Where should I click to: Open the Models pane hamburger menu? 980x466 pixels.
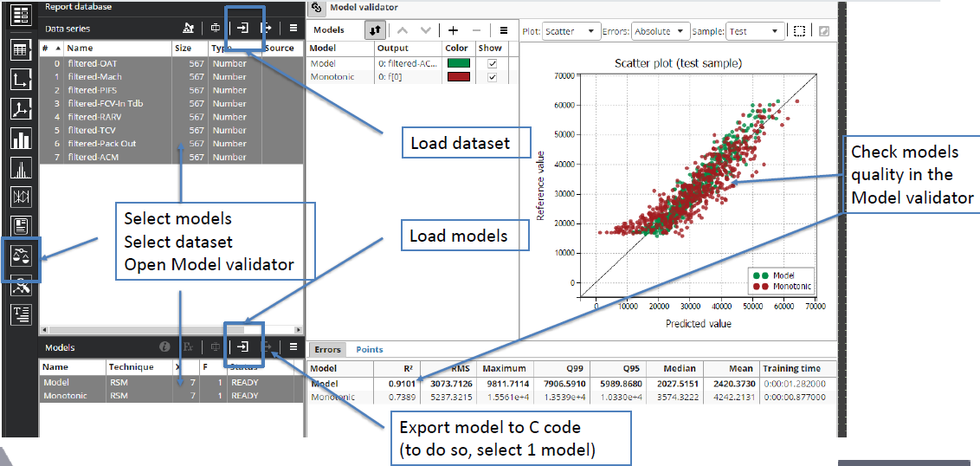[293, 346]
